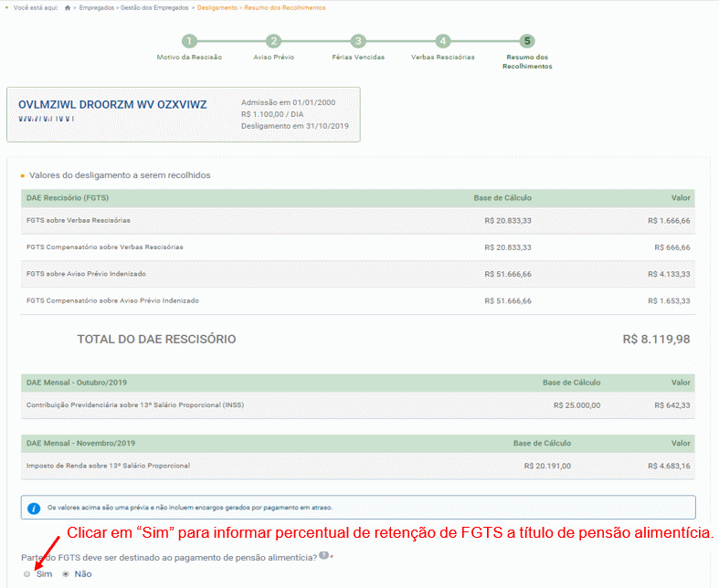Click the total R$ 8.119,98
The height and width of the screenshot is (588, 719).
656,339
